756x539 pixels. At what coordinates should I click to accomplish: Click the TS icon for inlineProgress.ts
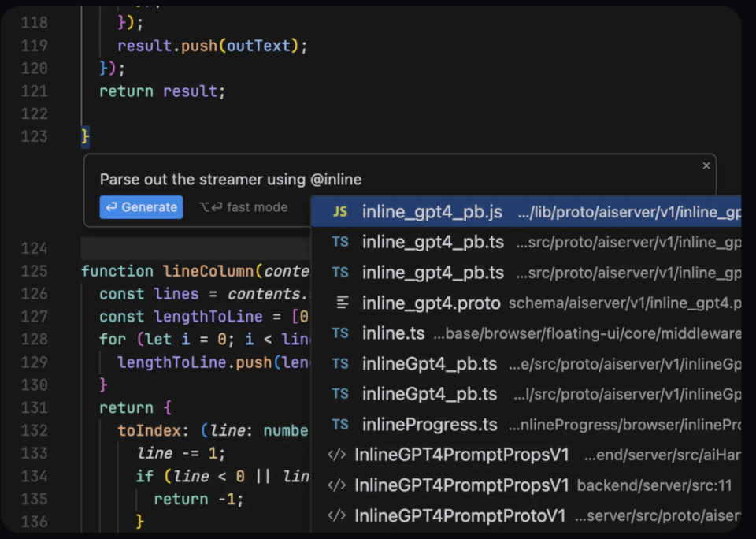click(x=340, y=424)
